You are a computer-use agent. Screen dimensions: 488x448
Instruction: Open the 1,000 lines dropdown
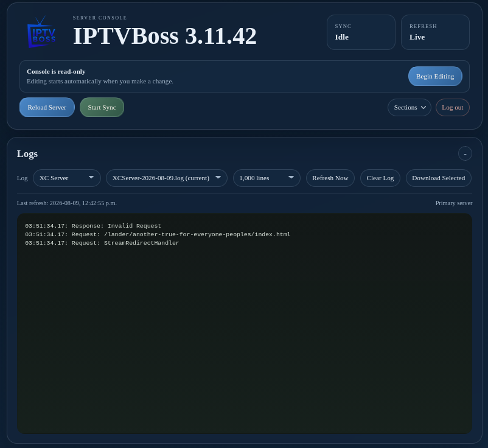pos(267,178)
